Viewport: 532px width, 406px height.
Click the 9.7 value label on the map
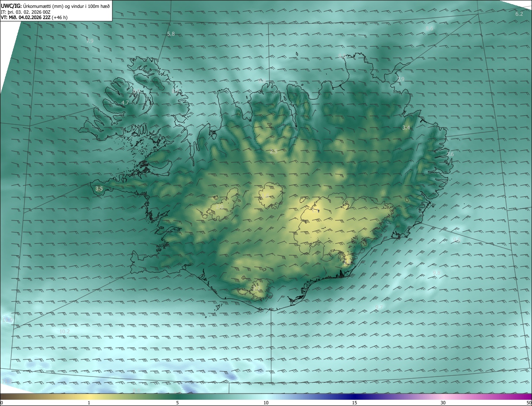(x=379, y=307)
